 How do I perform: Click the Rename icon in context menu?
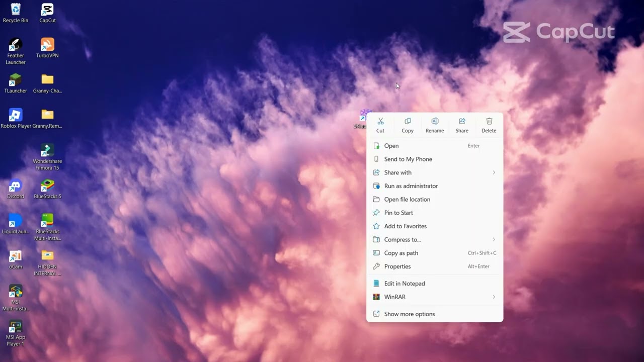[435, 125]
